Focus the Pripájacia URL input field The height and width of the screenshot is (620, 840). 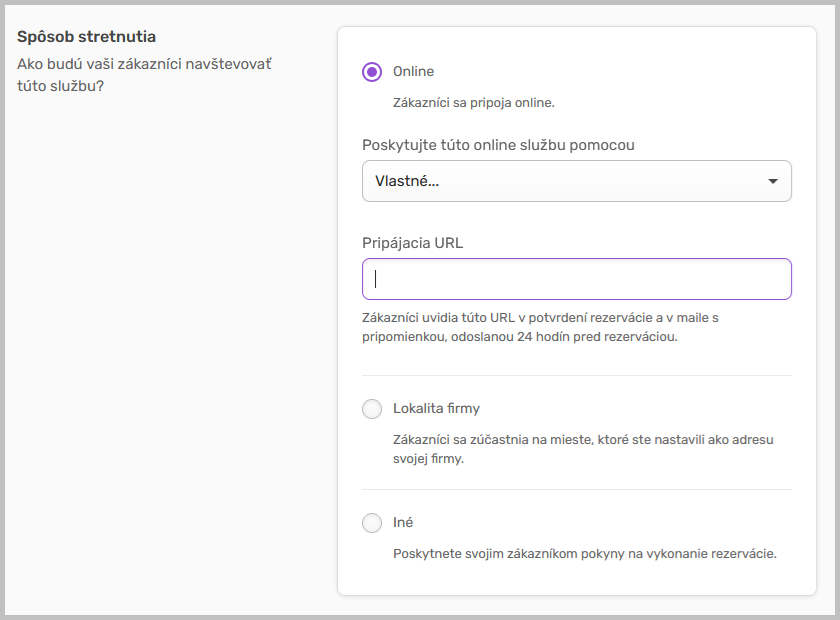pos(576,279)
